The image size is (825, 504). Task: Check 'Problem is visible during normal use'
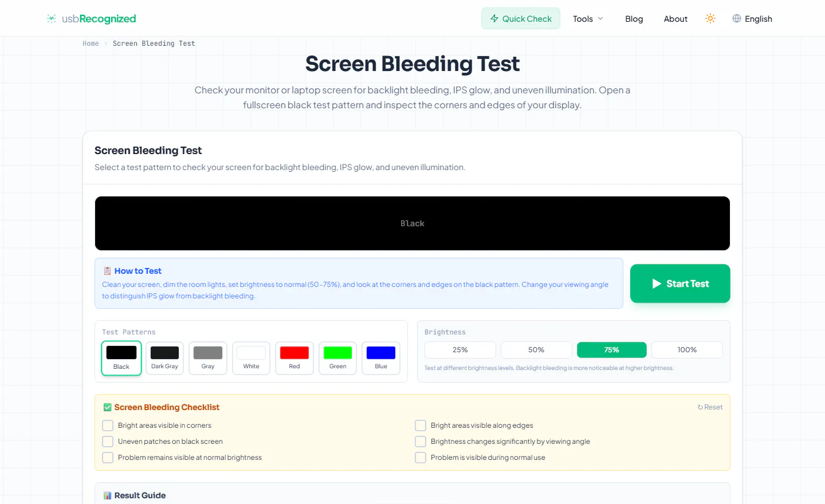click(421, 458)
